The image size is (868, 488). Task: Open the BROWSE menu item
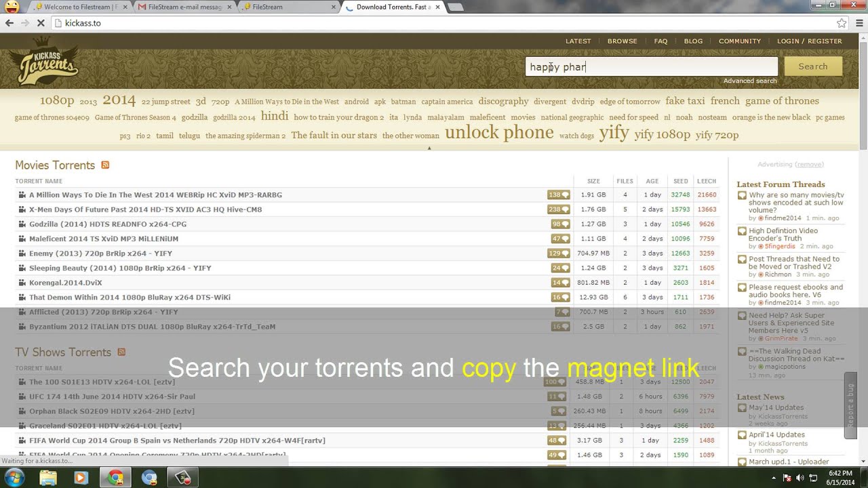click(623, 41)
